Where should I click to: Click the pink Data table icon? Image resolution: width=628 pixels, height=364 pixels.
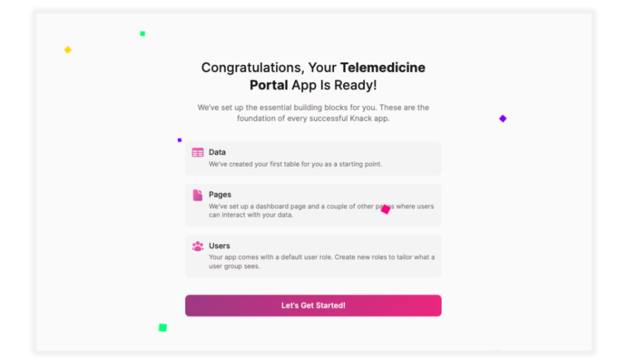click(x=198, y=152)
